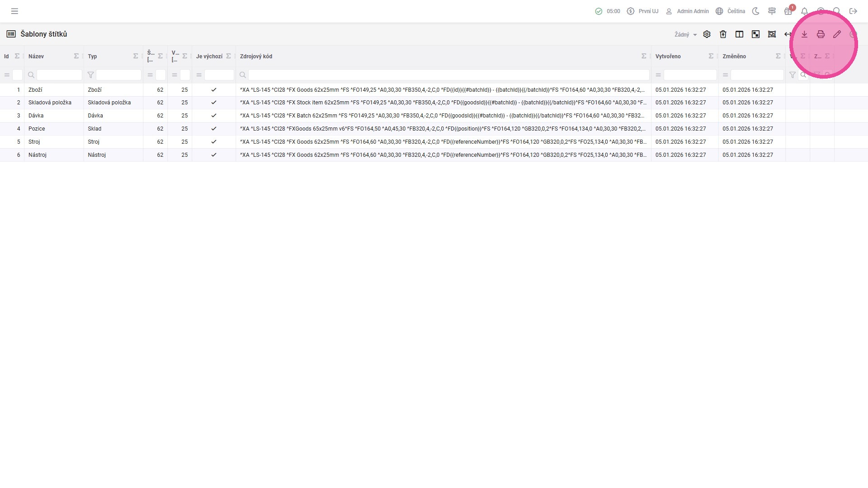Open the První UJ accounting unit menu
The width and height of the screenshot is (868, 488).
(x=642, y=11)
